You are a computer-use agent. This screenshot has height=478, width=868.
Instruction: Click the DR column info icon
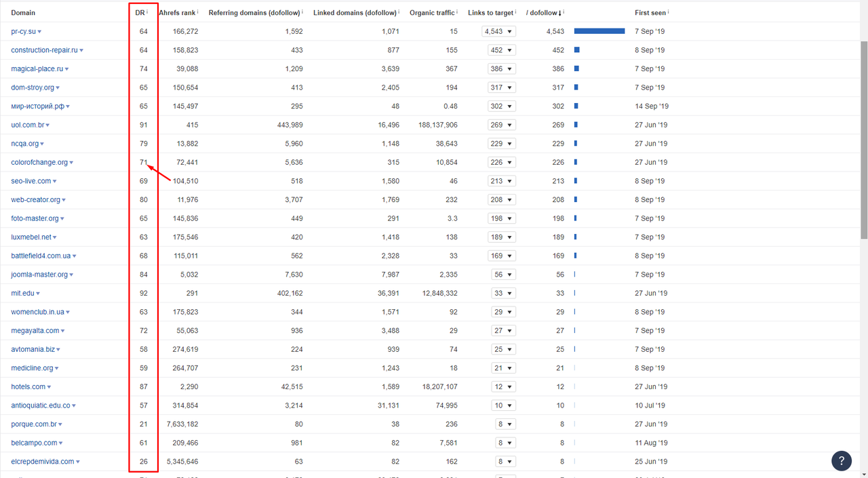[x=146, y=12]
